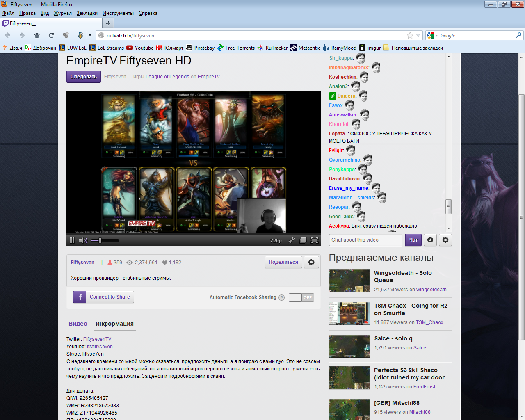Open the EmpireTV team link

tap(209, 77)
